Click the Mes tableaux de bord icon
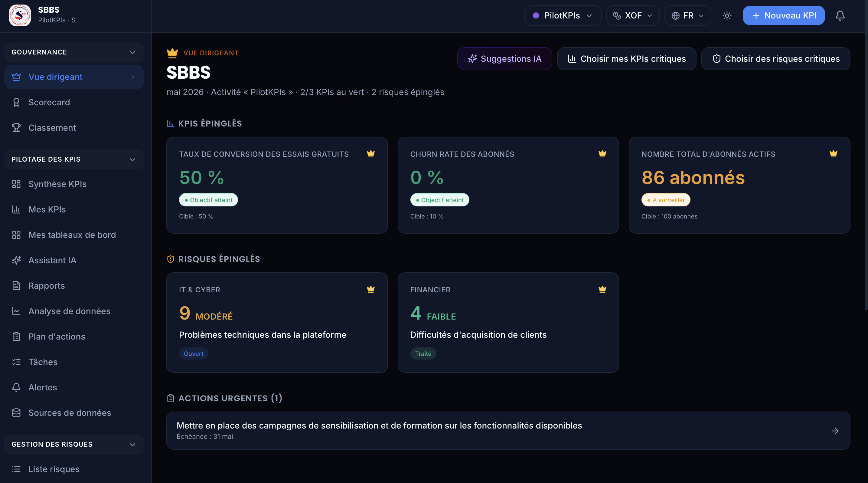 [16, 235]
